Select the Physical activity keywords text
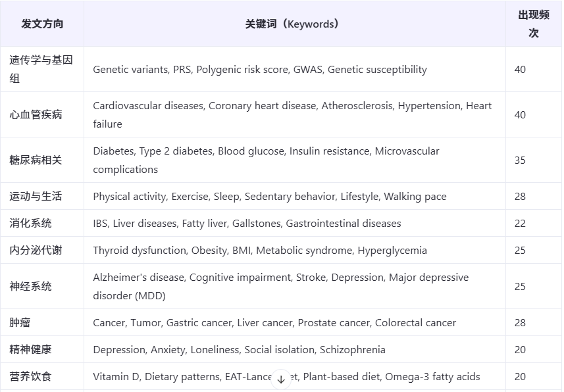 pyautogui.click(x=269, y=197)
